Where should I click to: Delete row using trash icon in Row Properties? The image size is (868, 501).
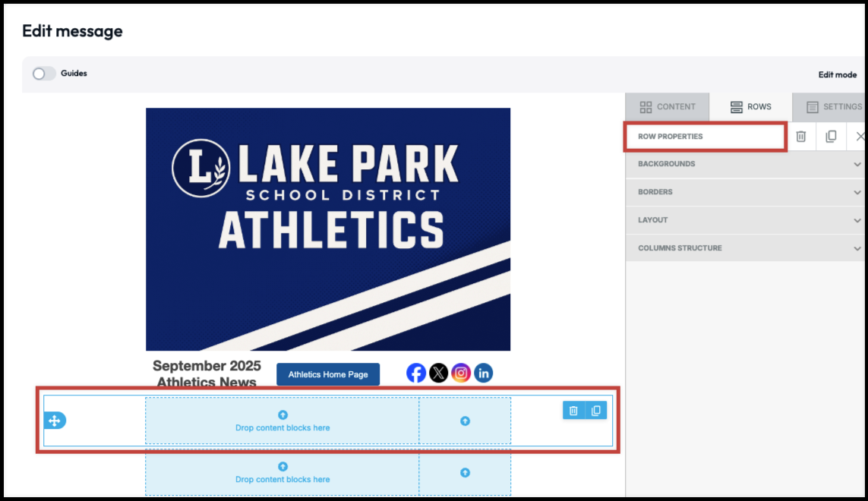800,137
